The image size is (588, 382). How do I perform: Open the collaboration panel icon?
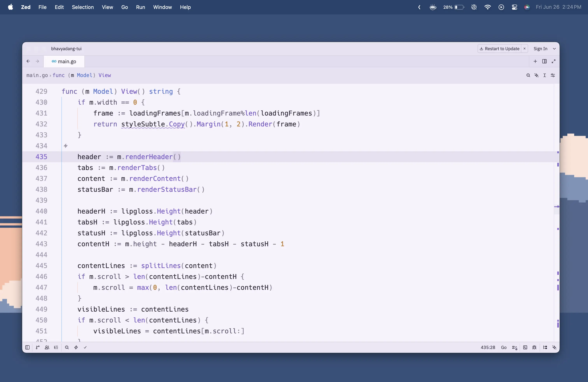tap(47, 347)
